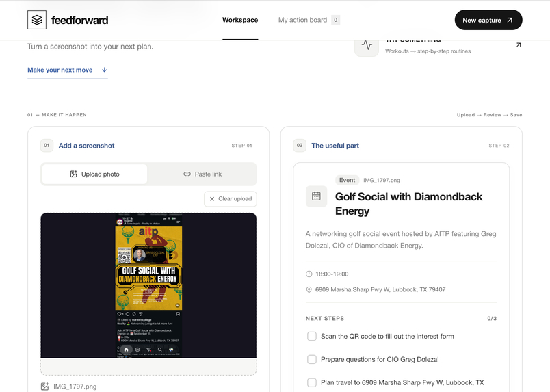The width and height of the screenshot is (550, 392).
Task: Click the Upload → Review → Save breadcrumb
Action: pyautogui.click(x=489, y=115)
